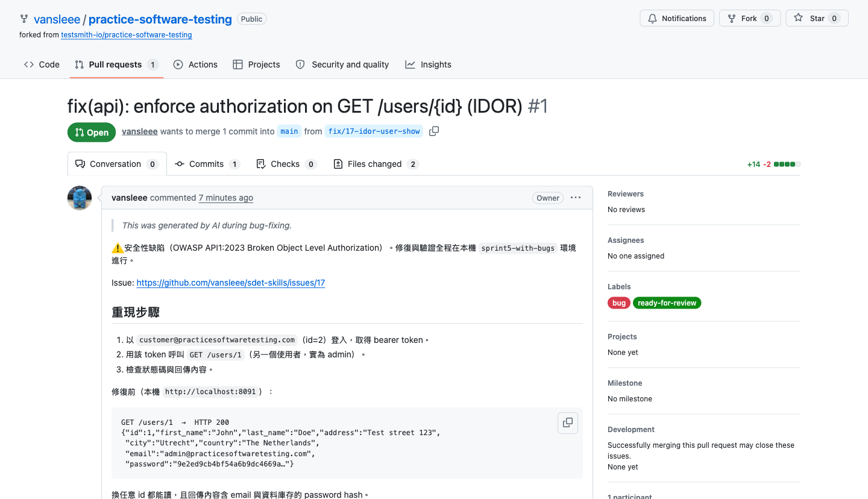868x499 pixels.
Task: Click the sprint5-with-bugs inline code
Action: pyautogui.click(x=518, y=248)
